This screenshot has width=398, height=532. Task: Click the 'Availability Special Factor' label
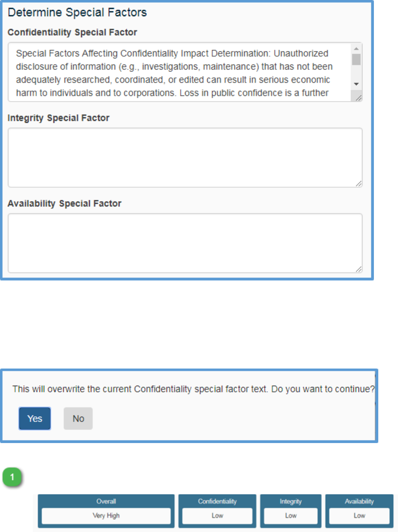(65, 203)
